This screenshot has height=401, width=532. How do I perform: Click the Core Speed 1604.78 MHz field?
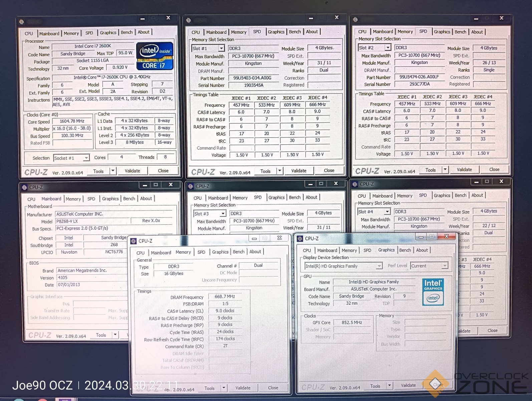click(72, 121)
